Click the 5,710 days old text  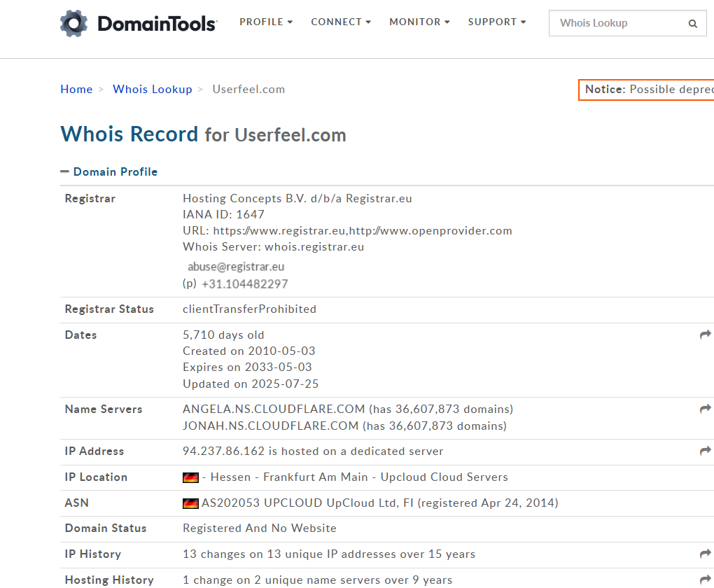[223, 335]
